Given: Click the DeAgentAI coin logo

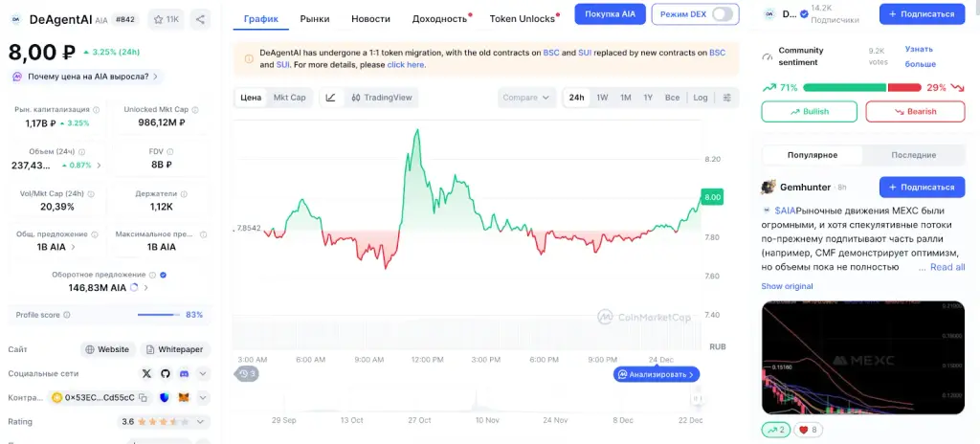Looking at the screenshot, I should coord(15,19).
